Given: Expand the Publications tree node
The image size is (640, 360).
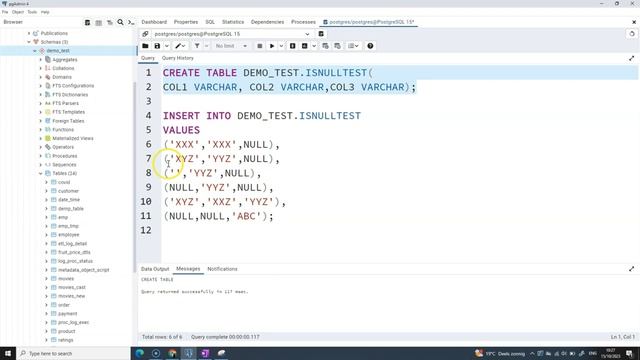Looking at the screenshot, I should (x=29, y=33).
